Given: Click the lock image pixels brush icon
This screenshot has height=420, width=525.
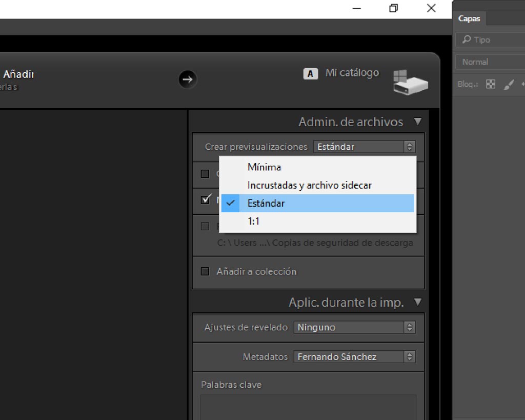Looking at the screenshot, I should pyautogui.click(x=509, y=84).
